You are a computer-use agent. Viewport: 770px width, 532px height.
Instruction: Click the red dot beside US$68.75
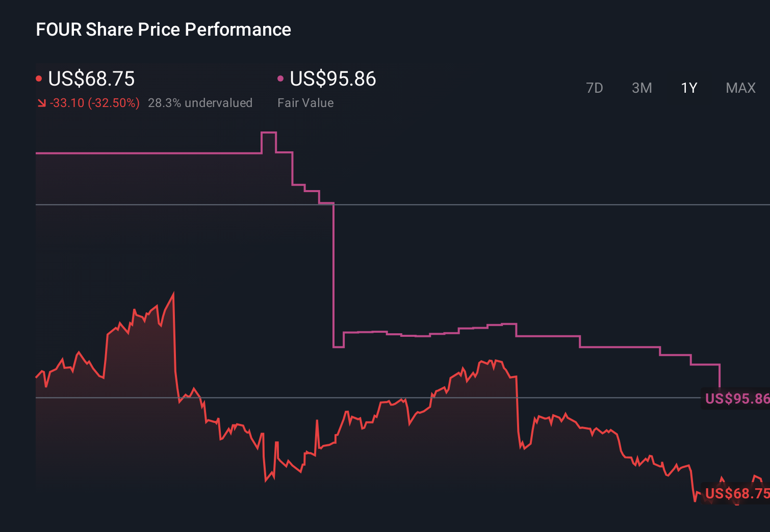pos(39,78)
